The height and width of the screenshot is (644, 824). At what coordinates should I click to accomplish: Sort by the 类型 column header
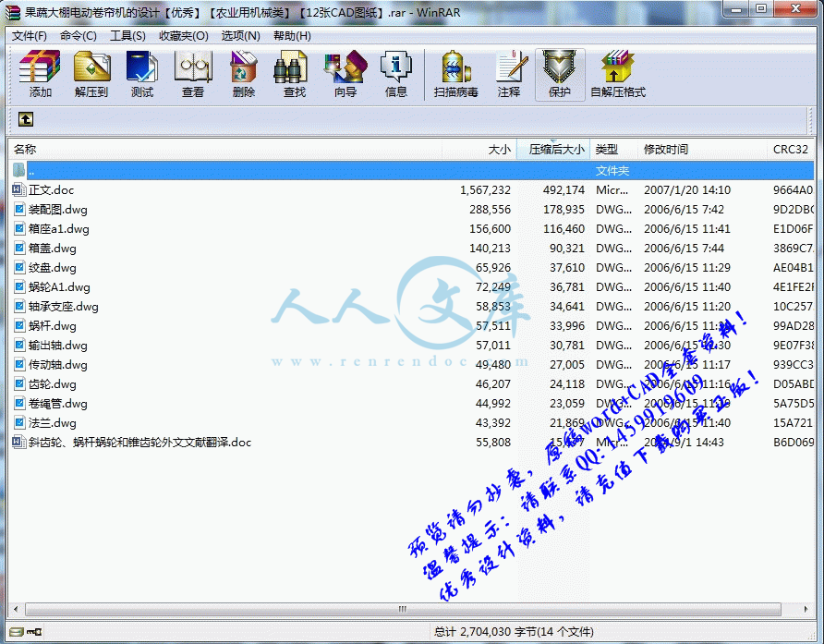(614, 150)
